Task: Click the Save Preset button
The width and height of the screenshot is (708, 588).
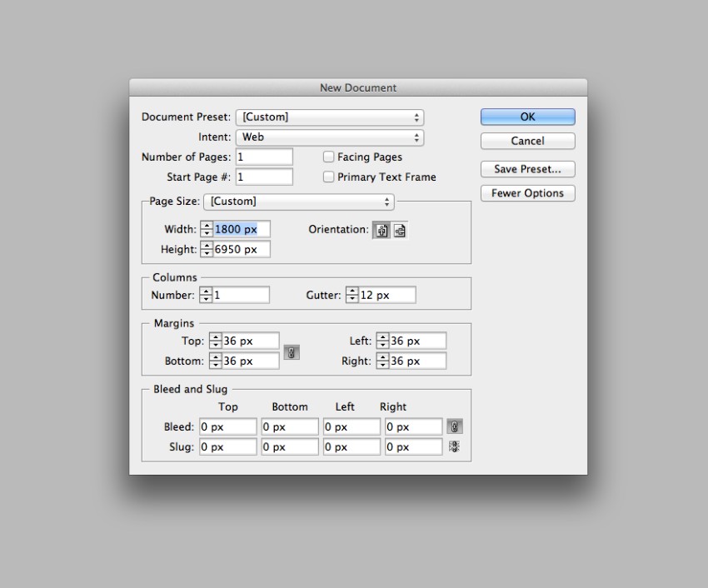Action: point(528,169)
